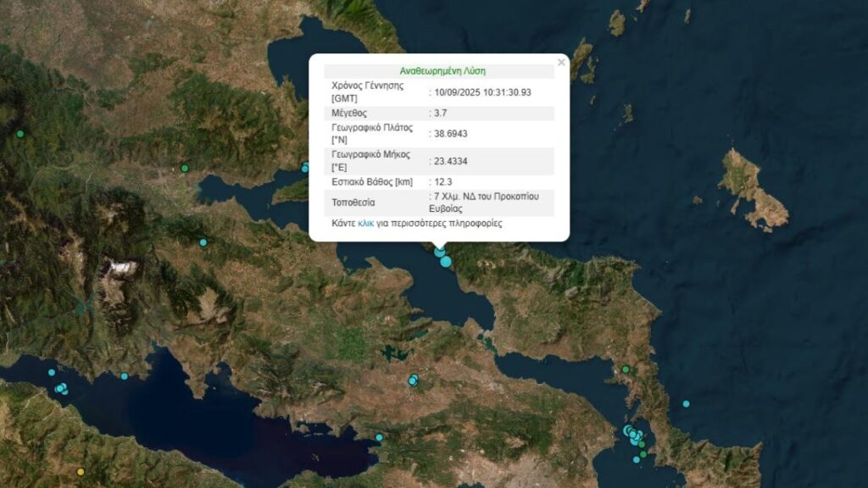Select the yellow earthquake marker on the map
The height and width of the screenshot is (488, 868).
81,472
